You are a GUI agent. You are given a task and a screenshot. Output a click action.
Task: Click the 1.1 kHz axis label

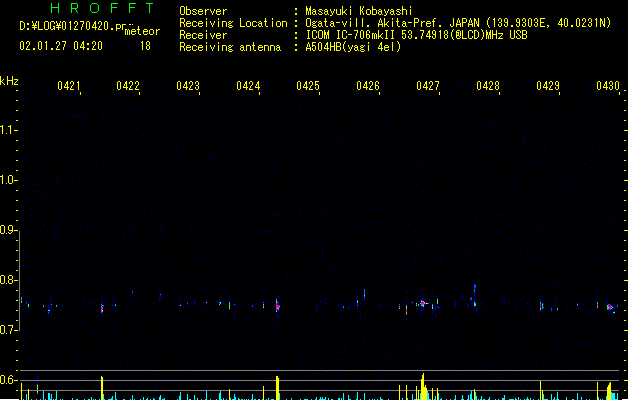coord(7,130)
